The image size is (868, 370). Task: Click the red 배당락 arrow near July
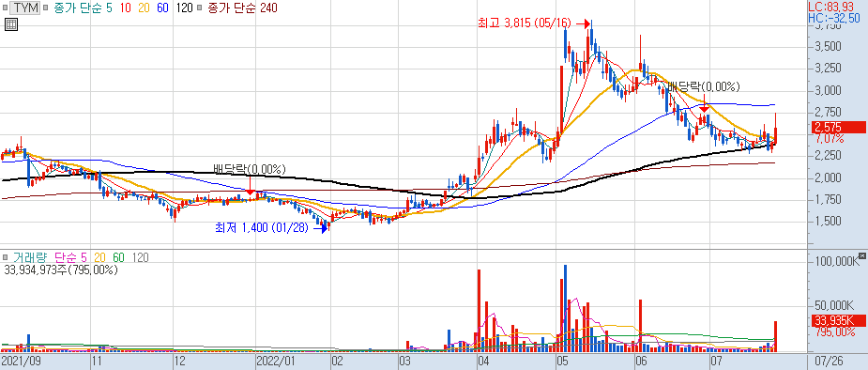pyautogui.click(x=704, y=103)
